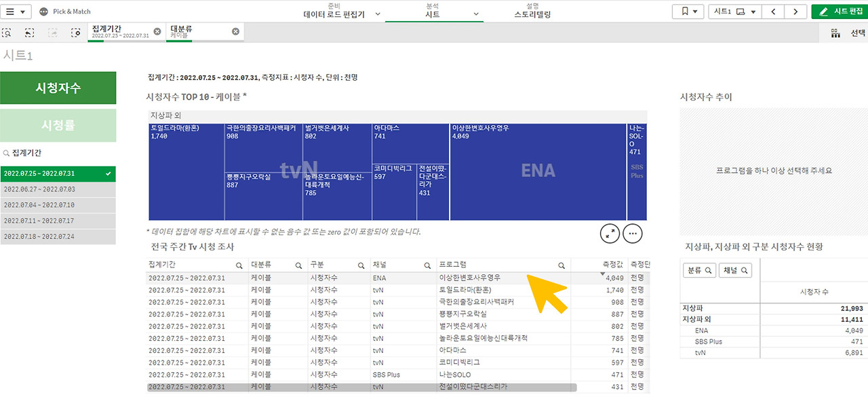Click the ENA channel table cell
This screenshot has width=868, height=406.
pyautogui.click(x=403, y=278)
